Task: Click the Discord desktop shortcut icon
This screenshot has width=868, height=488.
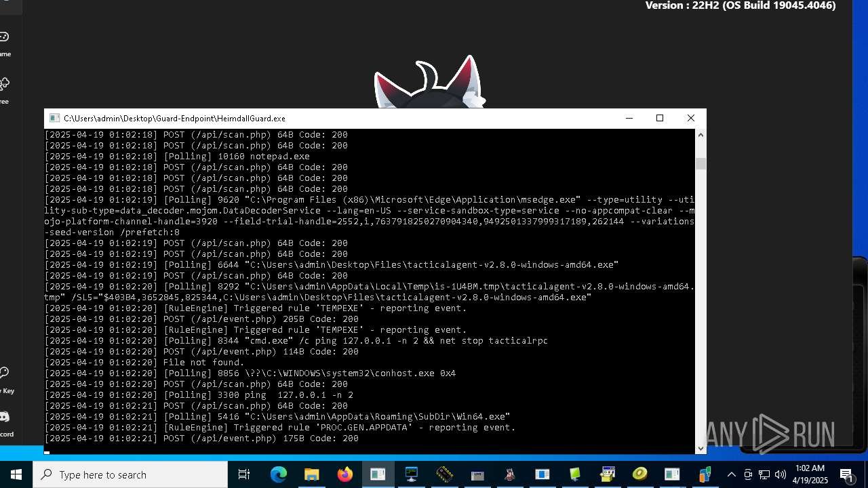Action: pyautogui.click(x=4, y=416)
